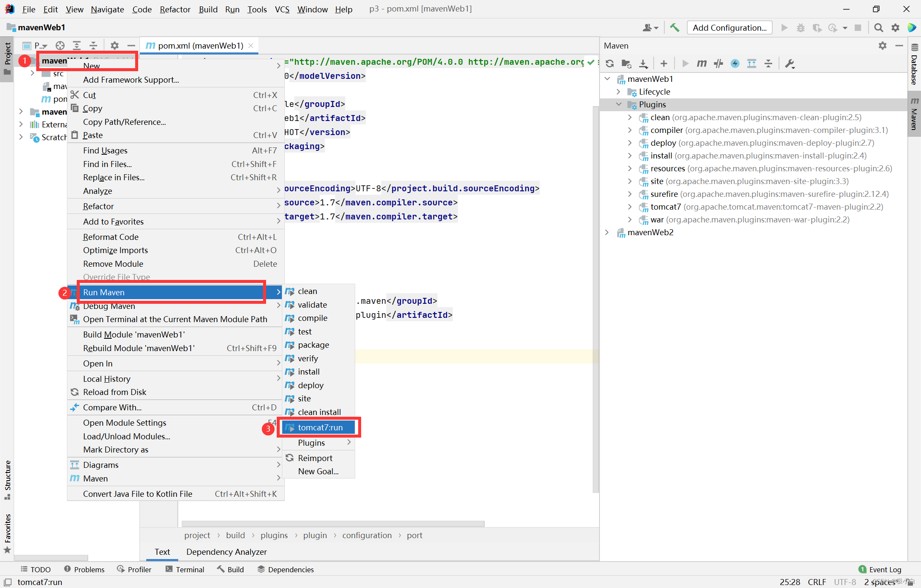Download Sources and Documentation icon
The image size is (921, 588).
coord(643,63)
